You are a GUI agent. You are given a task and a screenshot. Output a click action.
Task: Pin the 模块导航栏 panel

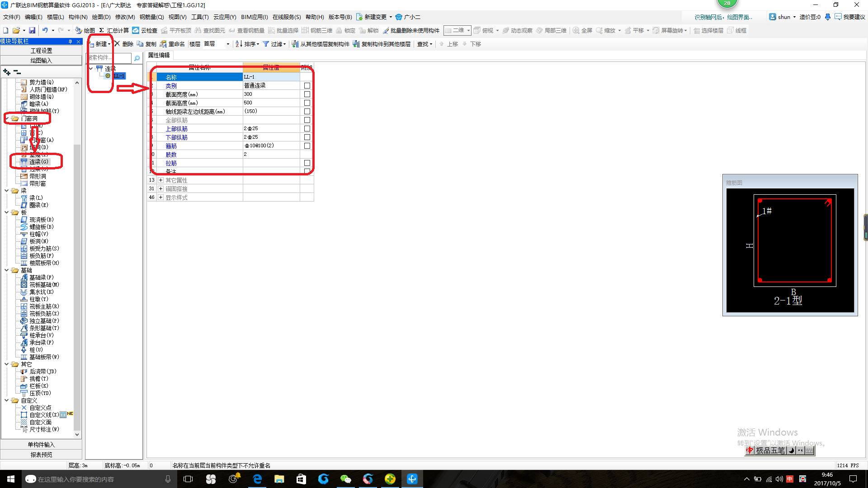71,41
